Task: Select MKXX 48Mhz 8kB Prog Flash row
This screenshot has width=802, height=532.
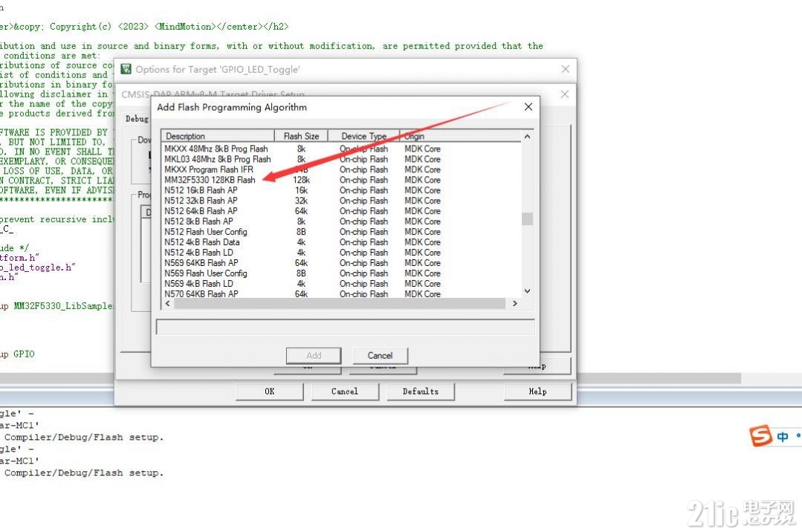Action: click(342, 149)
